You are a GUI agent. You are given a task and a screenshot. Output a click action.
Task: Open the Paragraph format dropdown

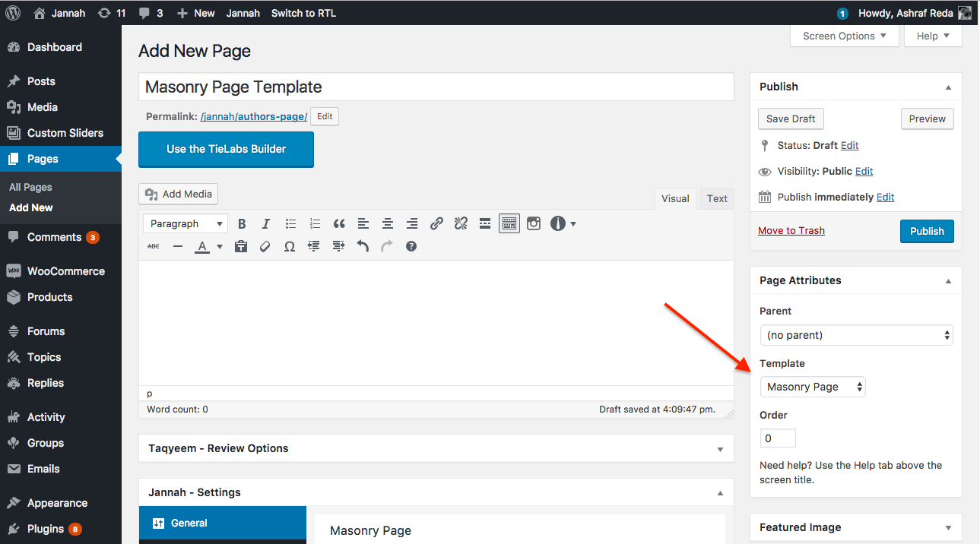186,223
